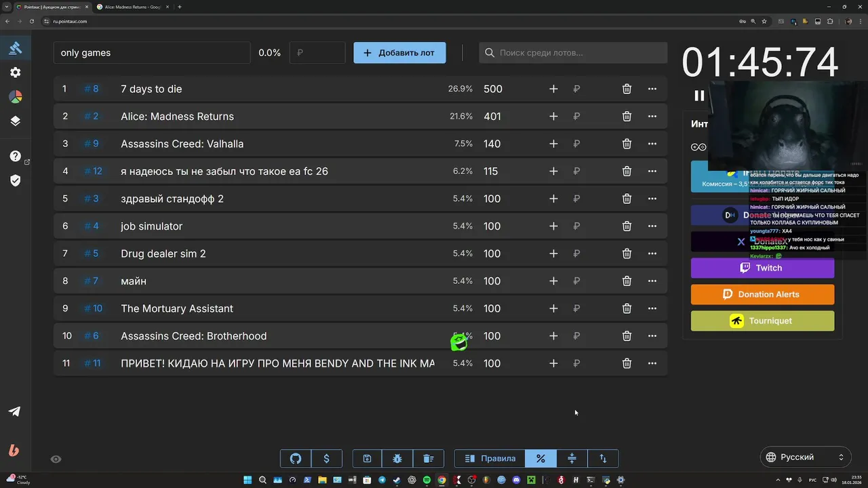Toggle the percent display button
This screenshot has height=488, width=868.
point(540,458)
